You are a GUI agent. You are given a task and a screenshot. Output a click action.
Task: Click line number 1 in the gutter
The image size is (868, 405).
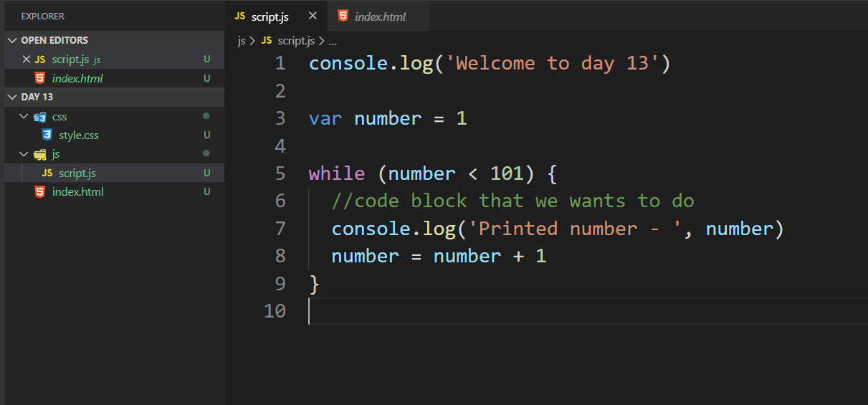[x=280, y=64]
